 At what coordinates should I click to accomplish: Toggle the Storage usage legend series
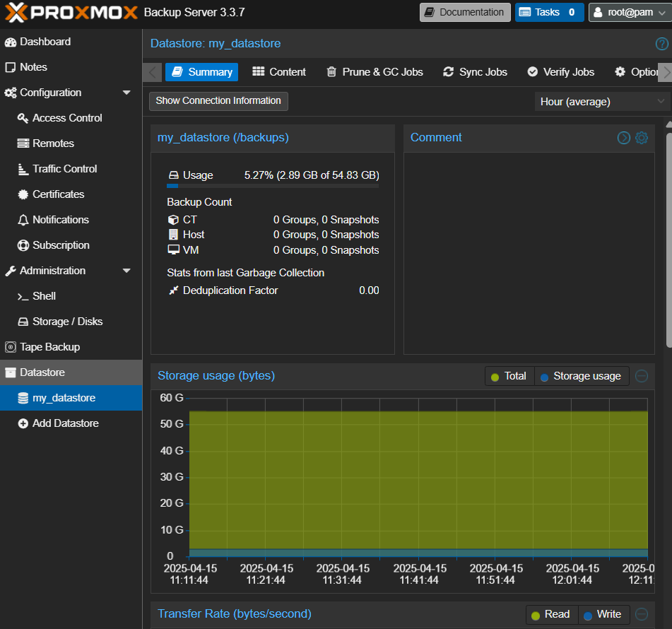[x=581, y=376]
